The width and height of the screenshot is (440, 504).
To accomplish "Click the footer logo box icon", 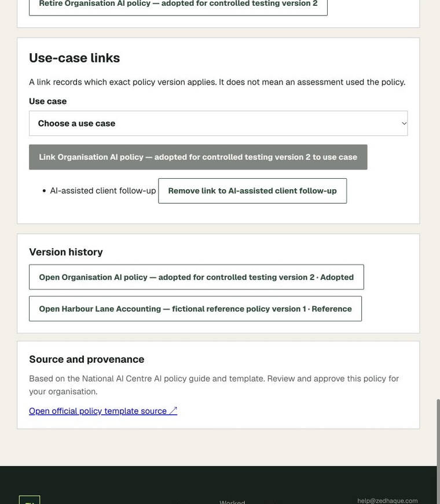I will coord(30,500).
